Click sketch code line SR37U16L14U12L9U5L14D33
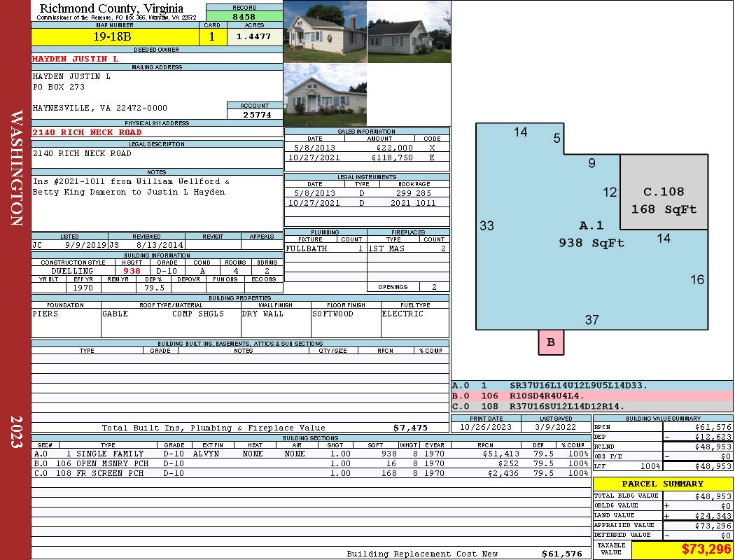Viewport: 735px width, 560px height. (578, 386)
